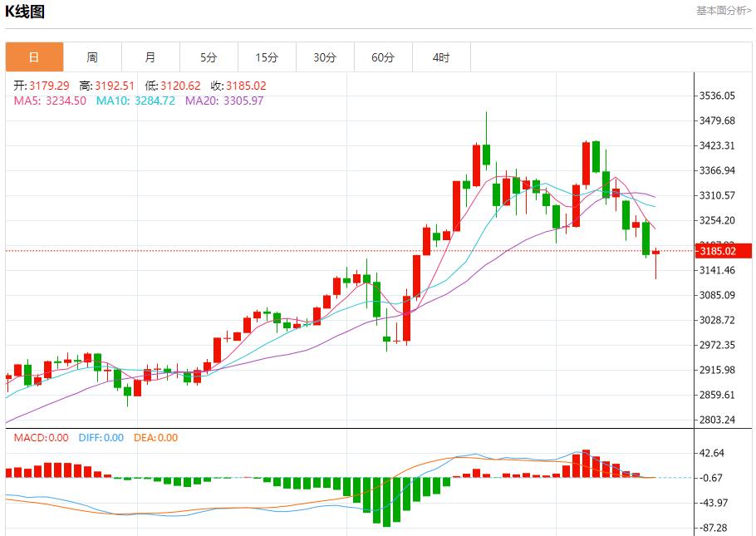Image resolution: width=756 pixels, height=536 pixels.
Task: Open the 基本面分析 link
Action: click(723, 11)
